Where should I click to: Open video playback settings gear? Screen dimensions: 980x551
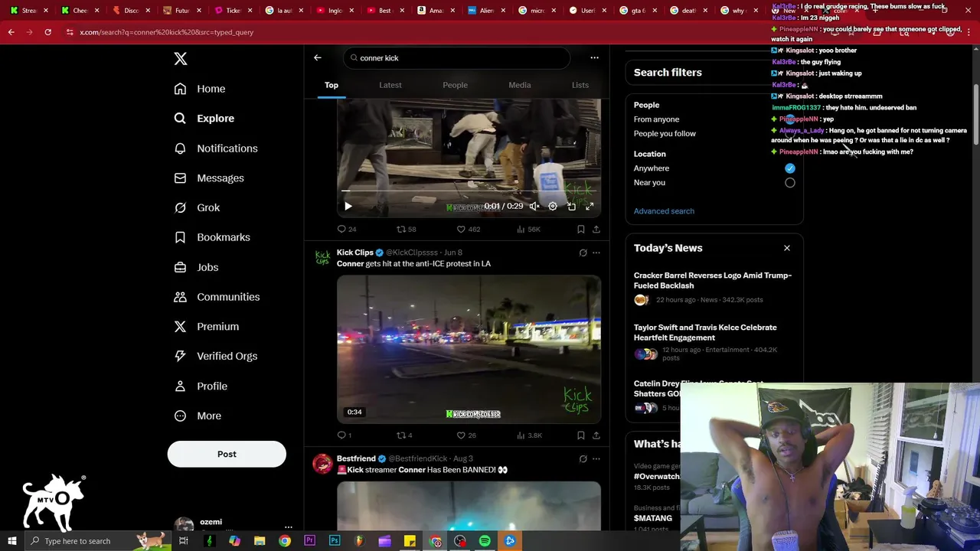(553, 206)
